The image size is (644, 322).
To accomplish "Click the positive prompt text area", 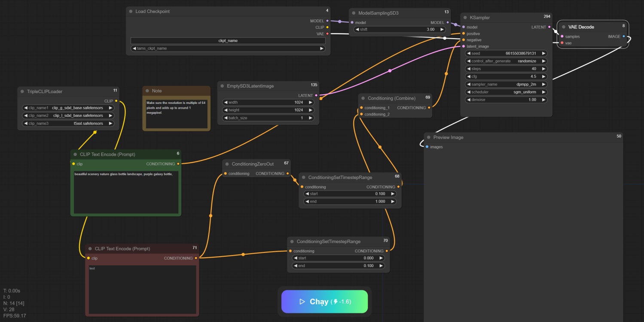I will pos(125,192).
